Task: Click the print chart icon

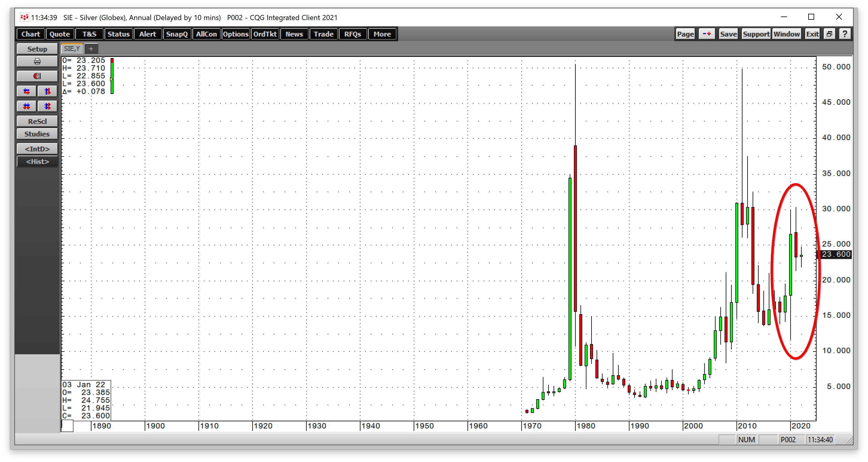Action: pos(37,61)
